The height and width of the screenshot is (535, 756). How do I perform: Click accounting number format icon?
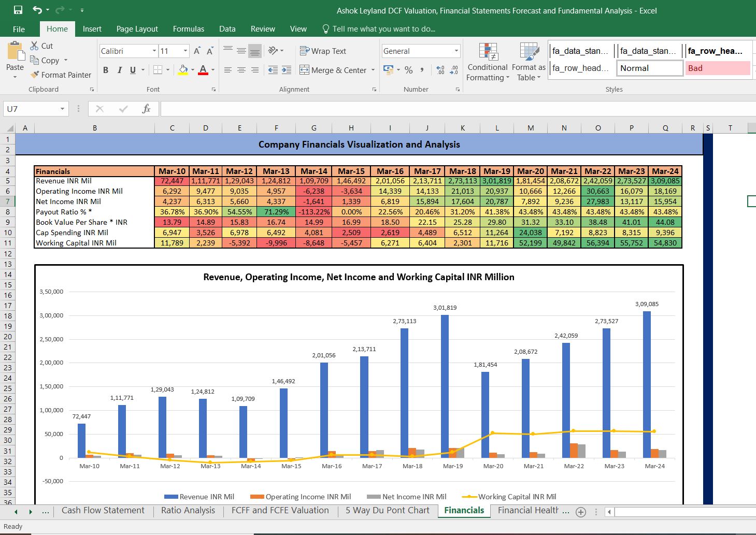pos(388,69)
